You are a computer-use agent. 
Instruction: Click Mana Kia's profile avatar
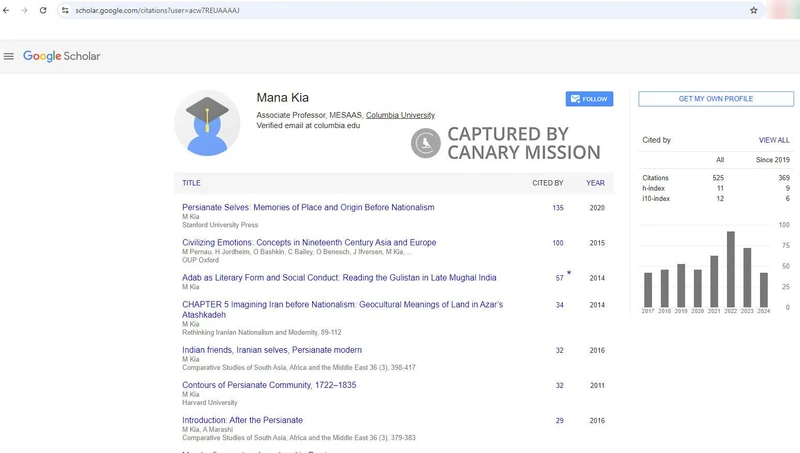pyautogui.click(x=207, y=123)
